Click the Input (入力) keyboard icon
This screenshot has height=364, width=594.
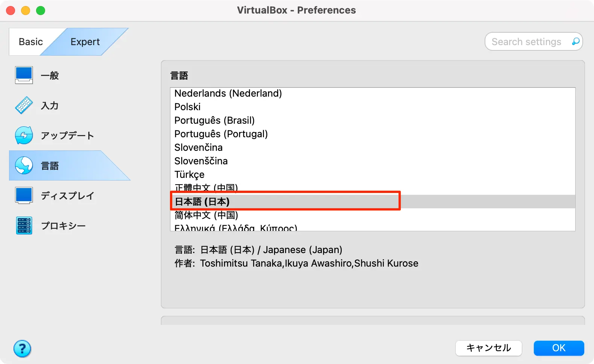pos(24,105)
